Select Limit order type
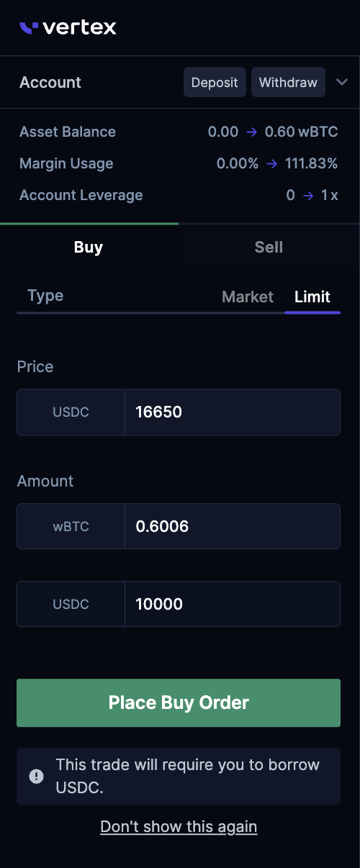Image resolution: width=360 pixels, height=868 pixels. pyautogui.click(x=312, y=297)
